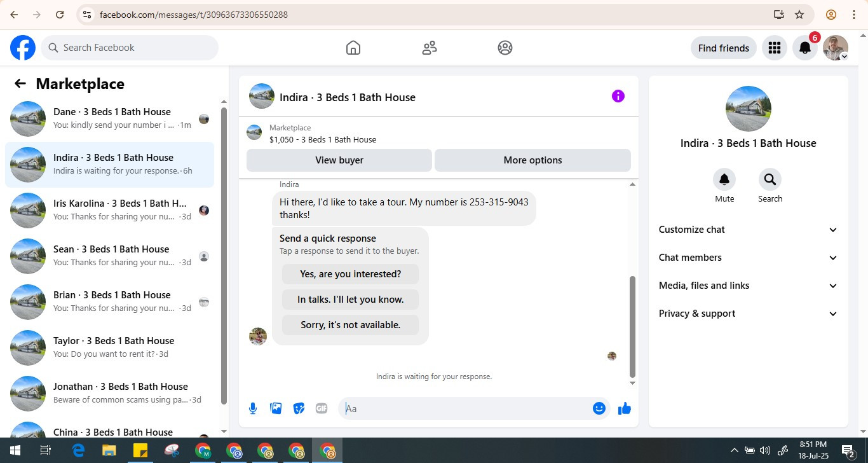The width and height of the screenshot is (868, 463).
Task: Open Indira's large profile thumbnail
Action: (749, 109)
